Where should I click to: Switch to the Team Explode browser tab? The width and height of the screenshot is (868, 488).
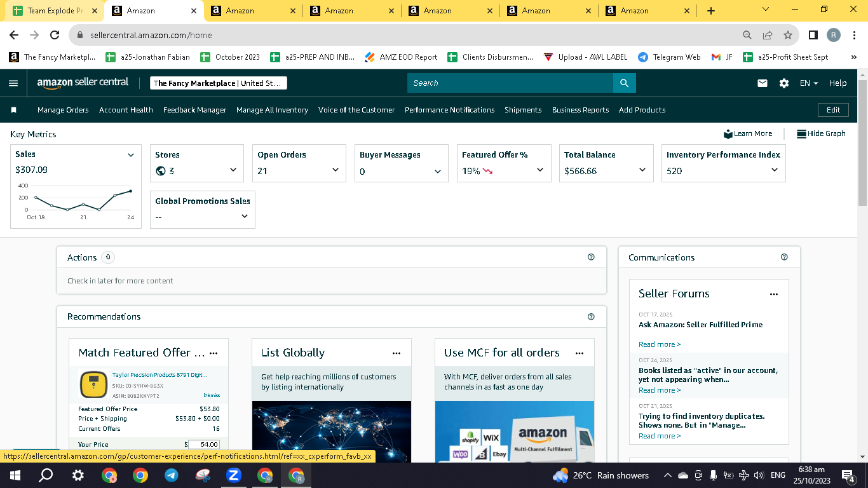53,11
